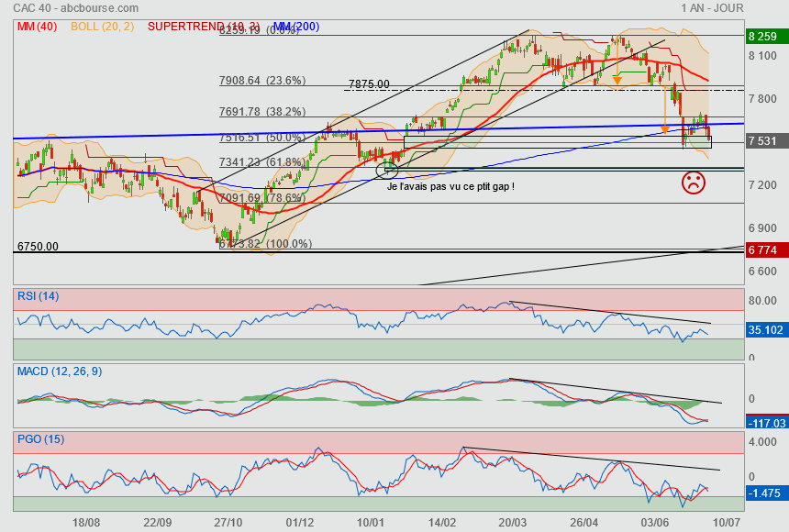Click the 7 200 price axis value
Image resolution: width=789 pixels, height=532 pixels.
coord(762,184)
